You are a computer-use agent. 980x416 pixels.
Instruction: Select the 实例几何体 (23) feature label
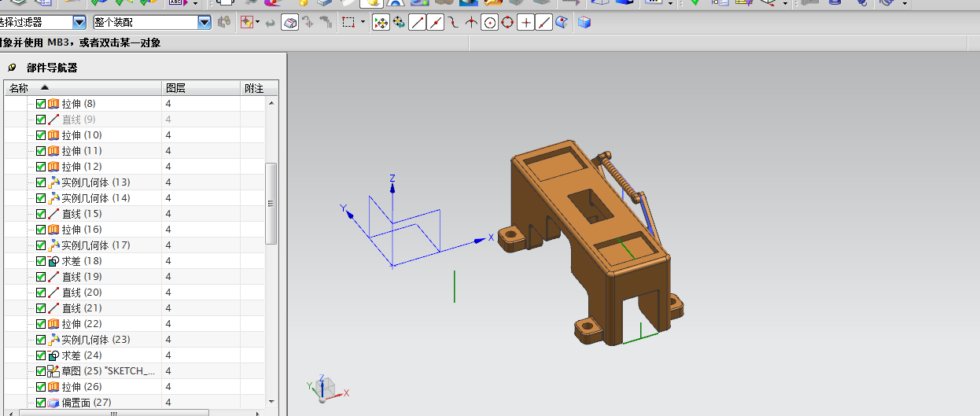96,340
